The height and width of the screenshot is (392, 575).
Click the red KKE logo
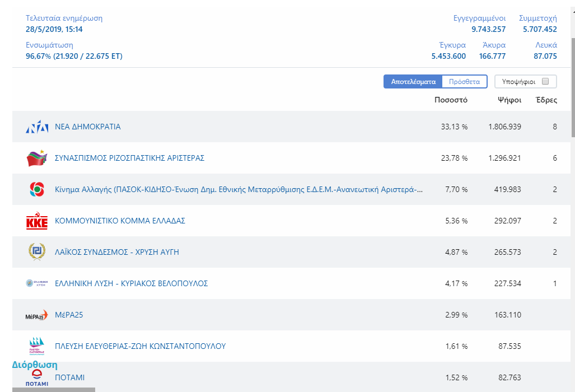(37, 221)
